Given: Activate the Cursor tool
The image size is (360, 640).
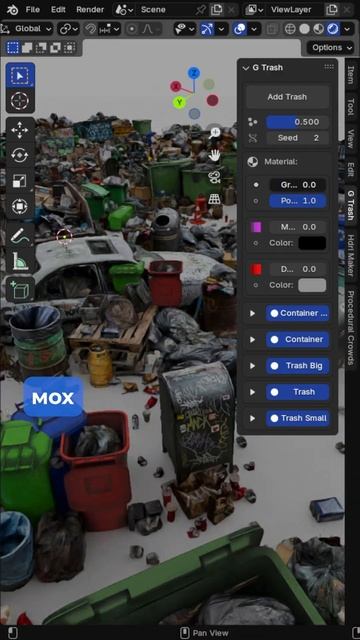Looking at the screenshot, I should (x=20, y=100).
